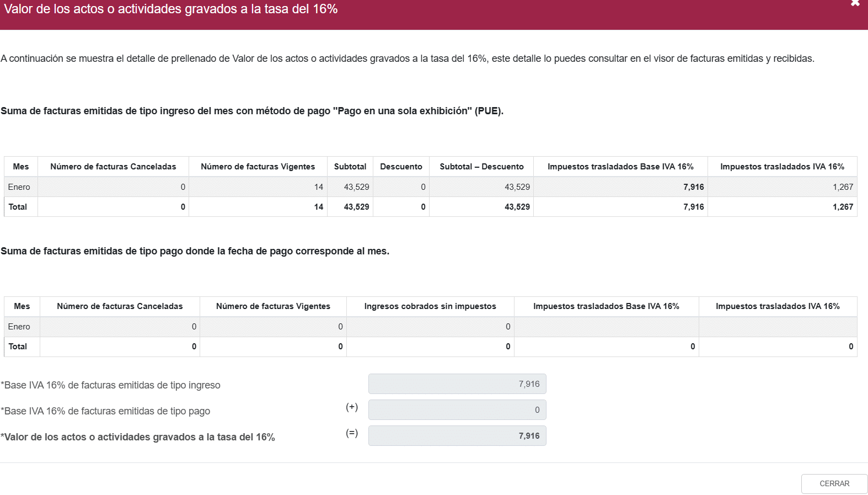Click the 14 facturas Vigentes cell in Enero row
The height and width of the screenshot is (495, 868).
(x=319, y=187)
